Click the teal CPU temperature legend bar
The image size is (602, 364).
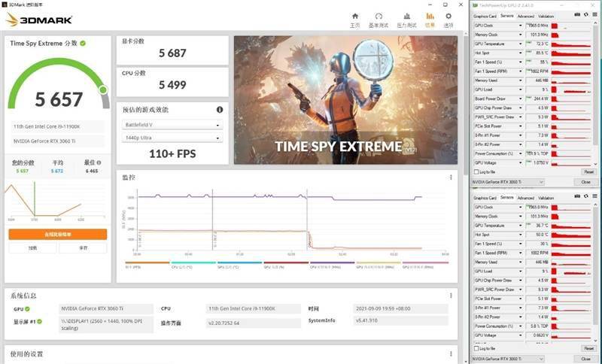tap(193, 262)
